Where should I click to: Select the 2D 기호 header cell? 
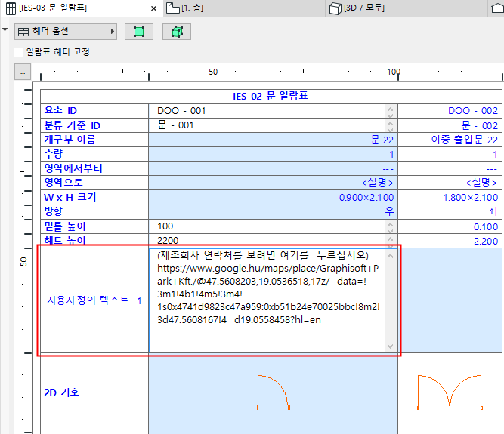pyautogui.click(x=94, y=392)
